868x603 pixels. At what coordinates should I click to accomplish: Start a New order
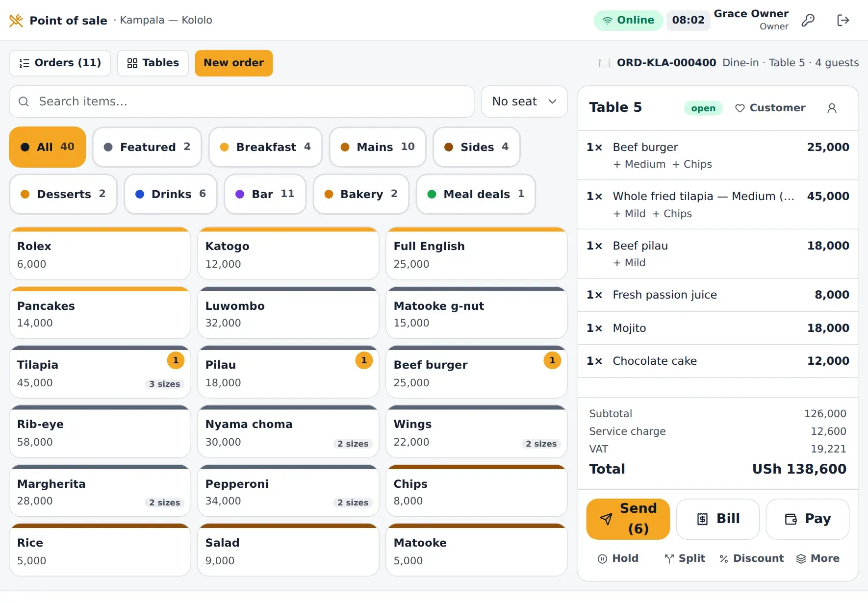tap(234, 63)
